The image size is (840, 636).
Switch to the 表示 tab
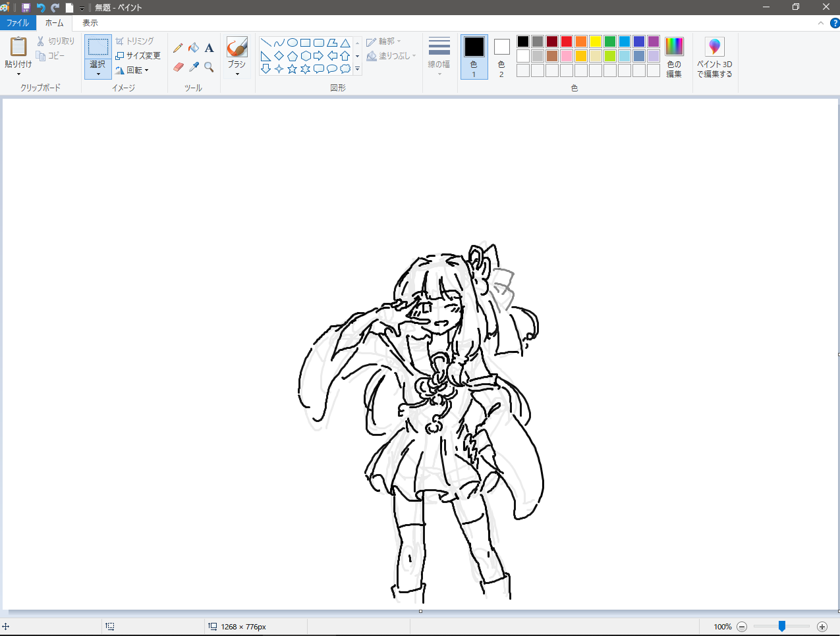90,23
